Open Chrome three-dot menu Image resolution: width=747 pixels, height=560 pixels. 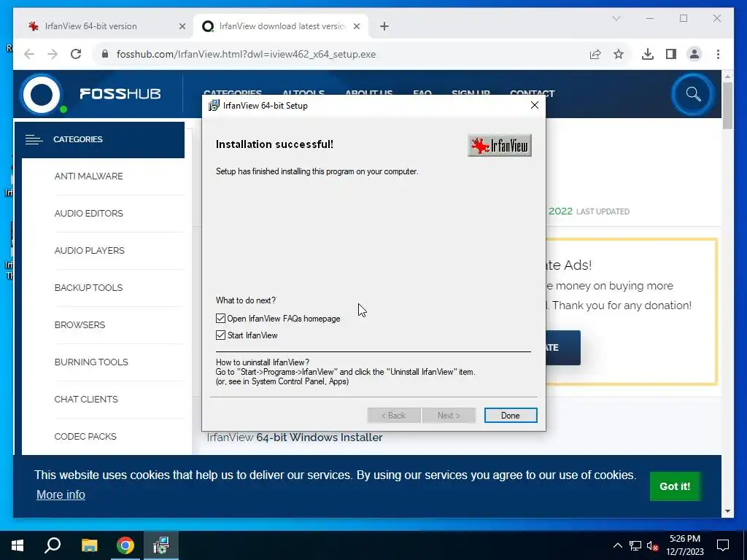(x=718, y=54)
